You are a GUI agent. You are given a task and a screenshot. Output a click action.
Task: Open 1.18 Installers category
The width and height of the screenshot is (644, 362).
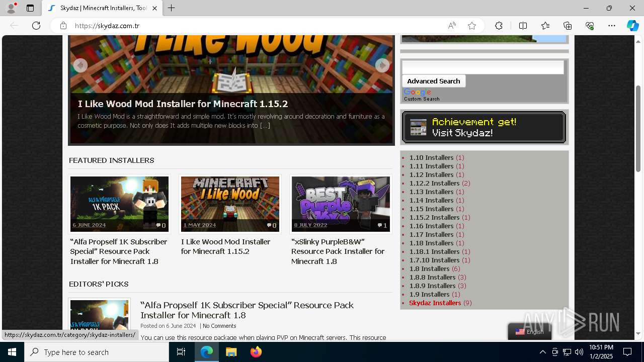click(x=431, y=243)
